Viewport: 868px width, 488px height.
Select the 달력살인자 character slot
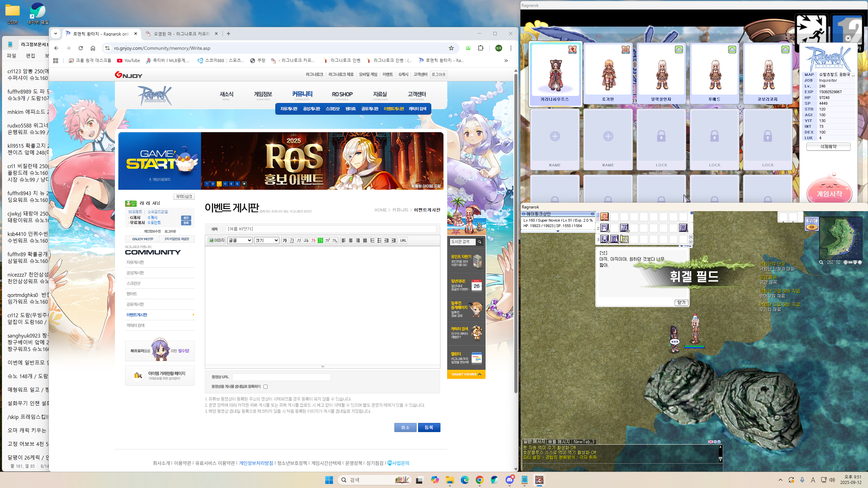[x=661, y=73]
